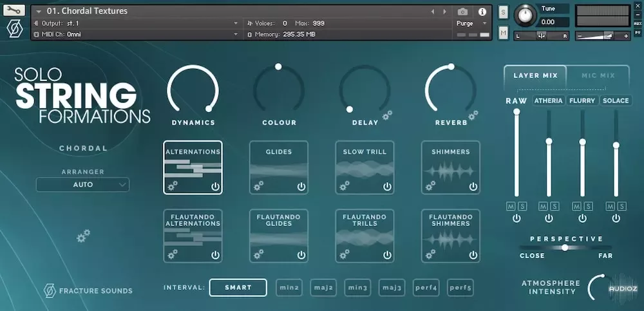The height and width of the screenshot is (311, 644).
Task: Open Glides tile settings gears
Action: point(258,185)
